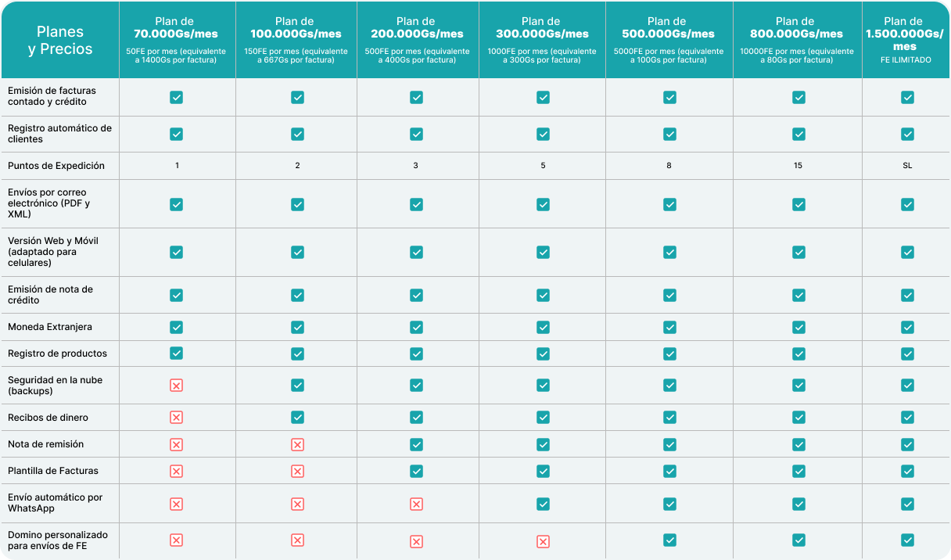Select the Plan de 1.500.000Gs/mes header
This screenshot has width=951, height=560.
[904, 34]
